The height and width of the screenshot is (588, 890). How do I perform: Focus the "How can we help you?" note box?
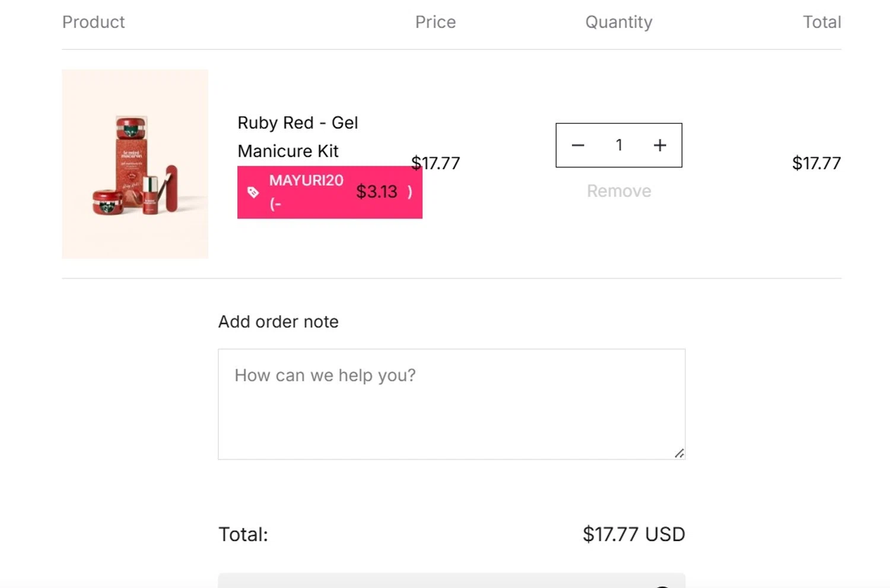pyautogui.click(x=451, y=403)
